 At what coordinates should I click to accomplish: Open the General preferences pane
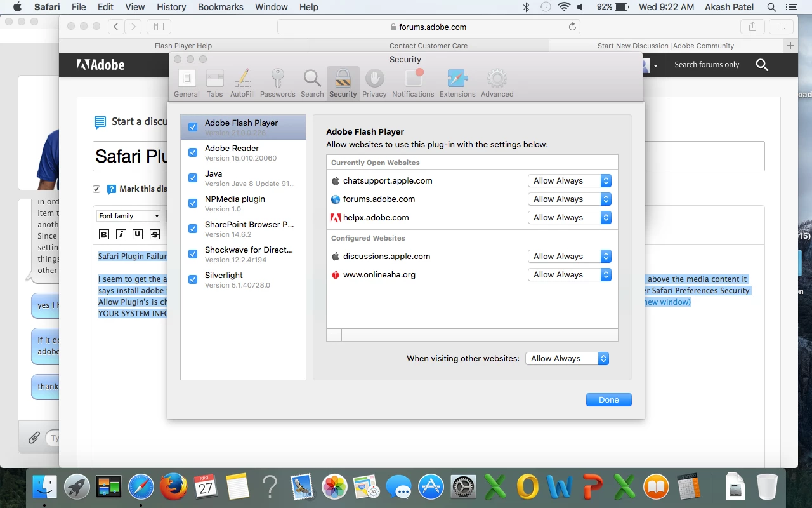tap(187, 84)
